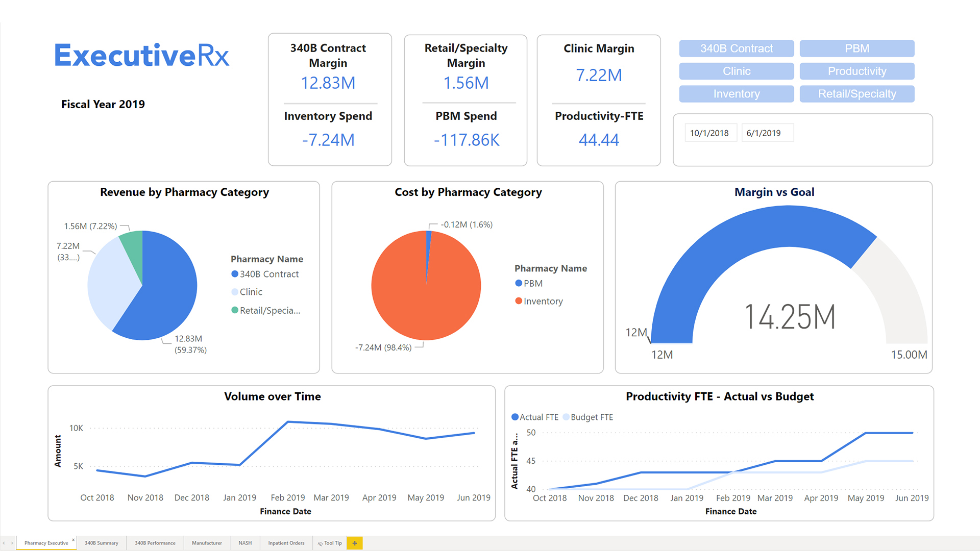Click the -0.12M (1.6%) pie label
This screenshot has height=551, width=980.
pos(467,224)
